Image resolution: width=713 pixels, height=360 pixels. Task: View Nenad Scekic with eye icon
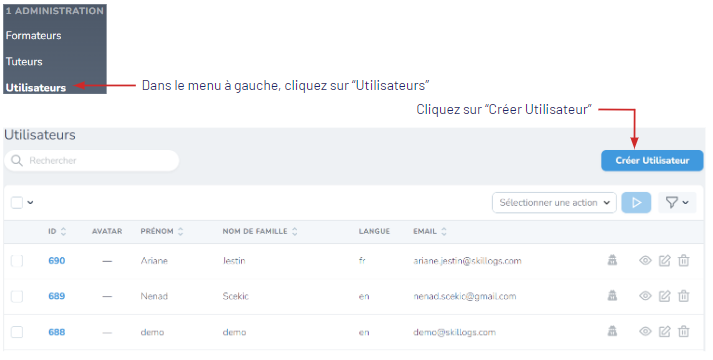click(645, 296)
